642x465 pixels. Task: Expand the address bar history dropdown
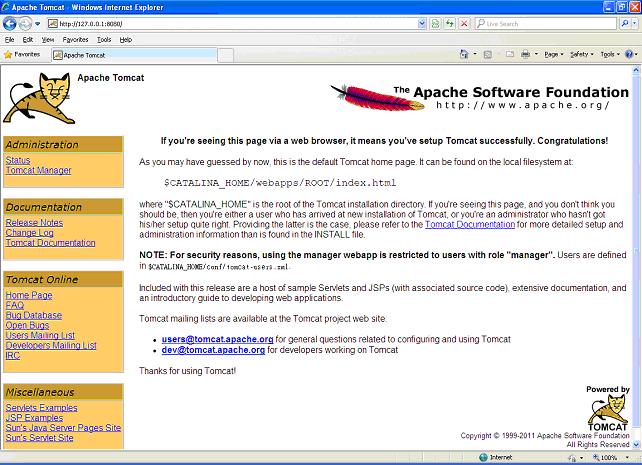pyautogui.click(x=422, y=24)
